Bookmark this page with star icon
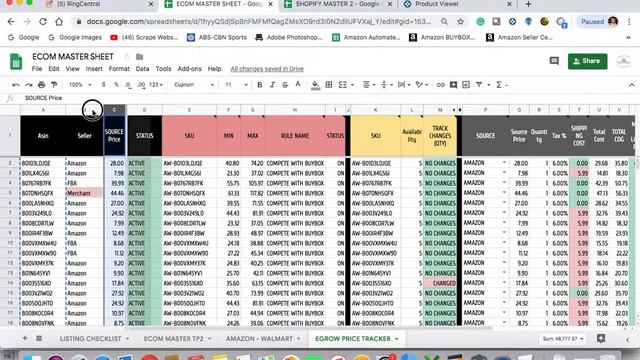This screenshot has height=360, width=640. (x=460, y=22)
